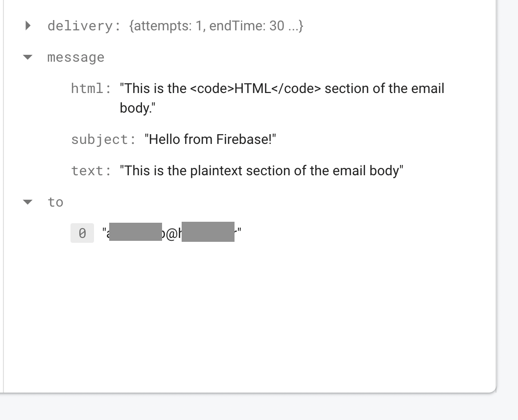518x420 pixels.
Task: Click the html field string value
Action: coord(282,89)
